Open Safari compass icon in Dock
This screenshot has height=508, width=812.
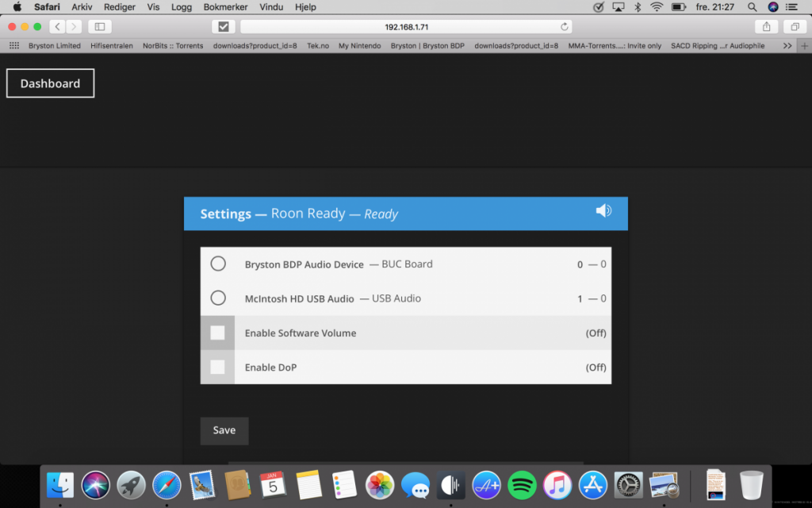click(x=167, y=485)
